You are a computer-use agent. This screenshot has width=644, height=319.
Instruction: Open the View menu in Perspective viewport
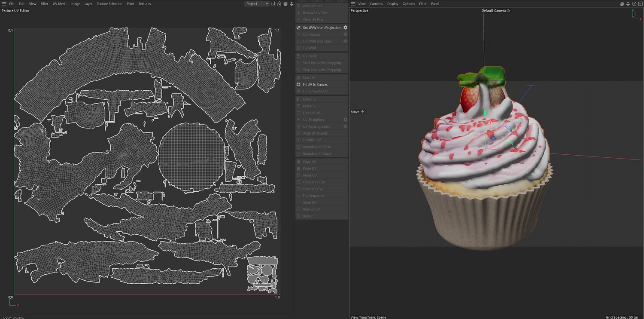click(362, 4)
